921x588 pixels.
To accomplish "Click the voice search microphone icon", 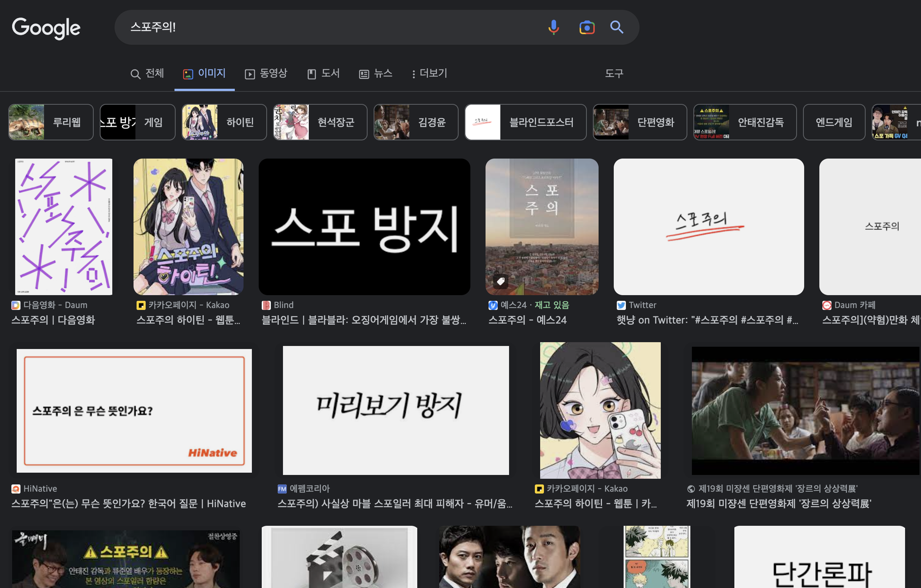I will 553,28.
